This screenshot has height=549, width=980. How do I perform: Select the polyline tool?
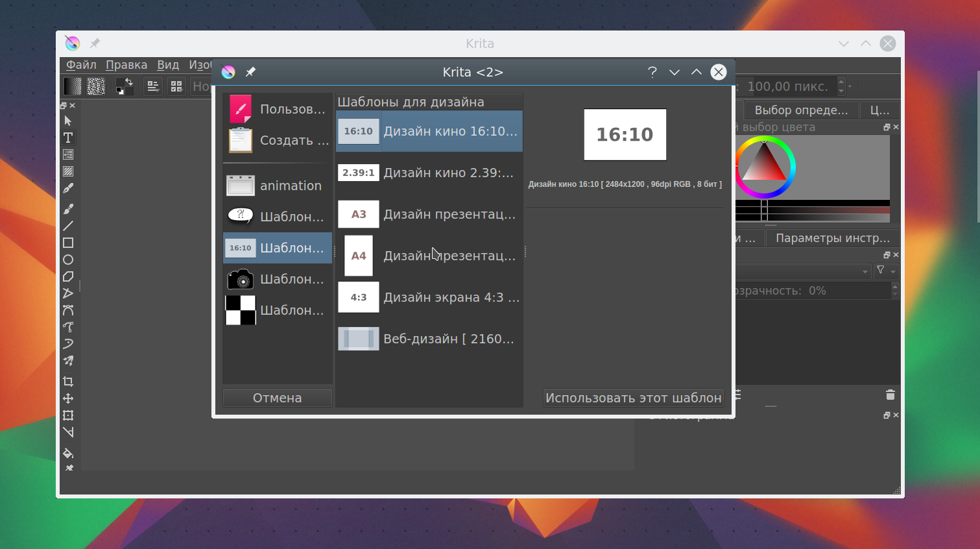point(68,293)
